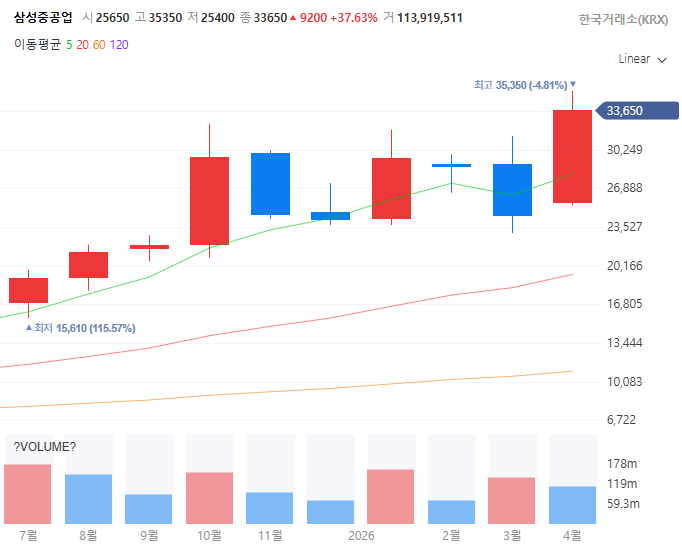Select the November blue candlestick
Viewport: 682px width, 560px height.
[271, 184]
